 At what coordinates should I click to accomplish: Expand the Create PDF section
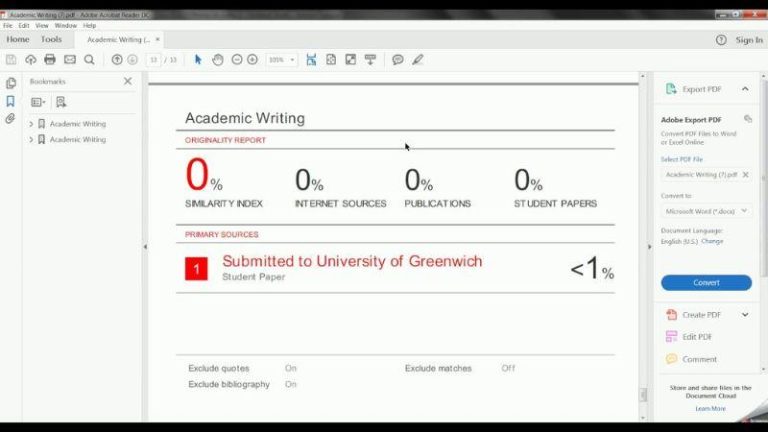click(745, 314)
